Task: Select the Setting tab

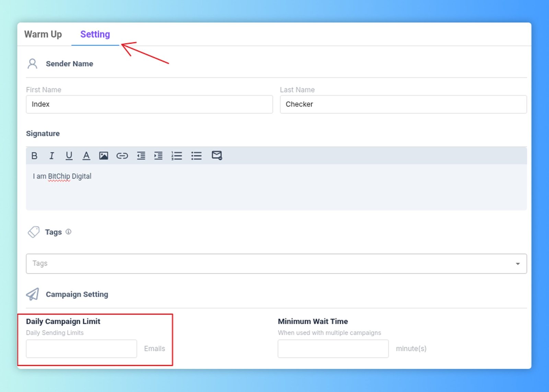Action: point(95,34)
